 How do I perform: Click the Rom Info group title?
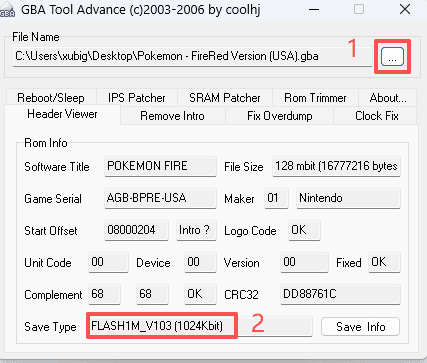(46, 143)
